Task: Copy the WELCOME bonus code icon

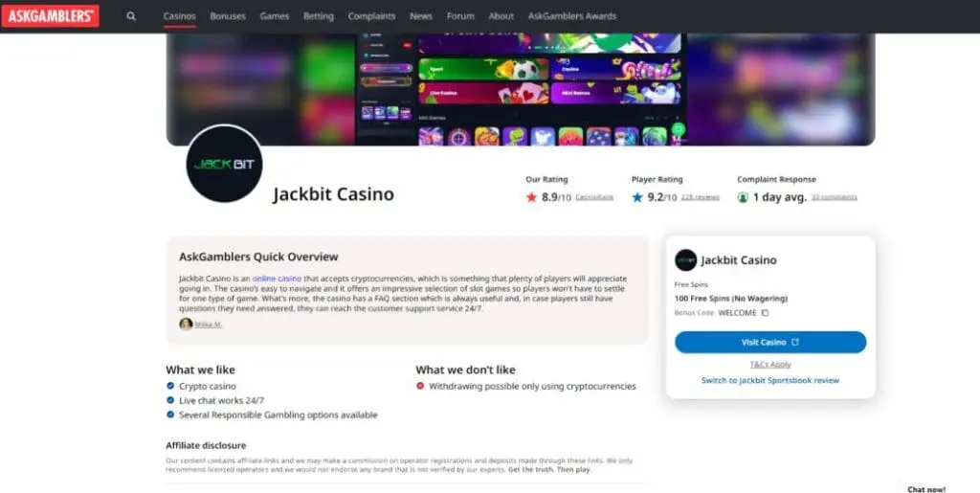Action: (765, 313)
